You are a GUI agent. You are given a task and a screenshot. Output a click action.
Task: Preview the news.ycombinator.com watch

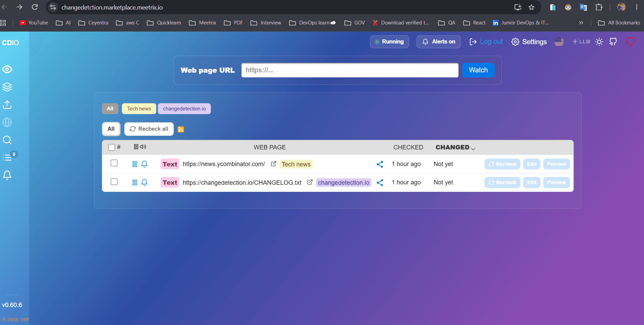tap(556, 164)
